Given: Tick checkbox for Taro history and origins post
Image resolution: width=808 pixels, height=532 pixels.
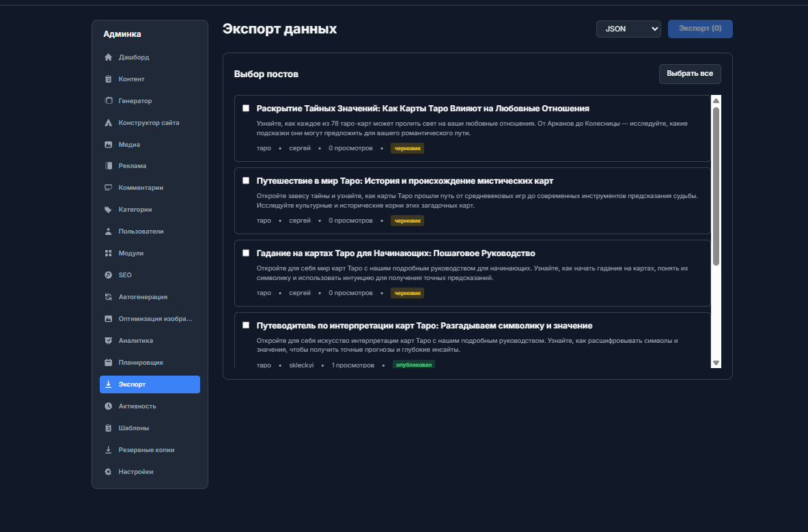Looking at the screenshot, I should coord(246,180).
